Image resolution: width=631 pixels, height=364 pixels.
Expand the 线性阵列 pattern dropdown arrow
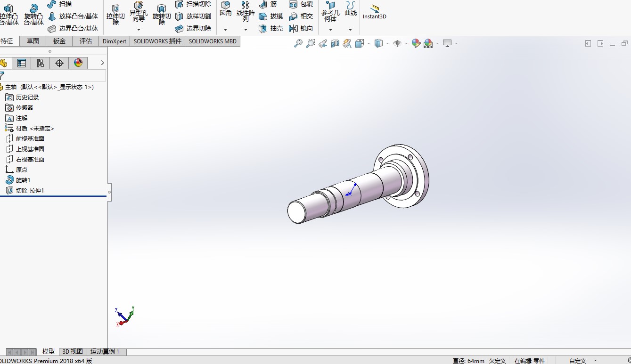click(x=246, y=30)
